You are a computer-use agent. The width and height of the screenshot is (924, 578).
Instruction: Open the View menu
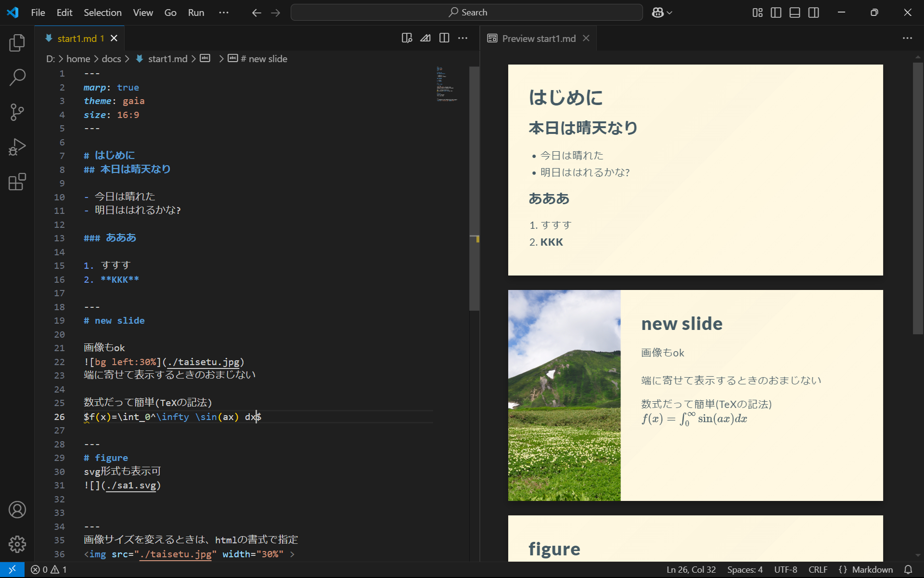(x=142, y=13)
